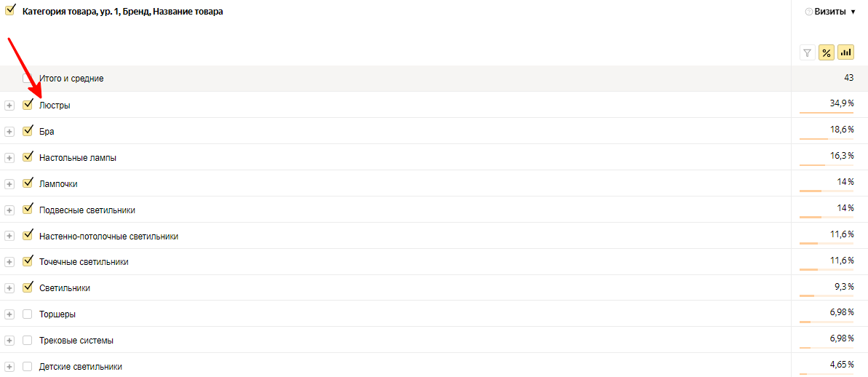Expand the Настольные лампы row

click(x=9, y=158)
